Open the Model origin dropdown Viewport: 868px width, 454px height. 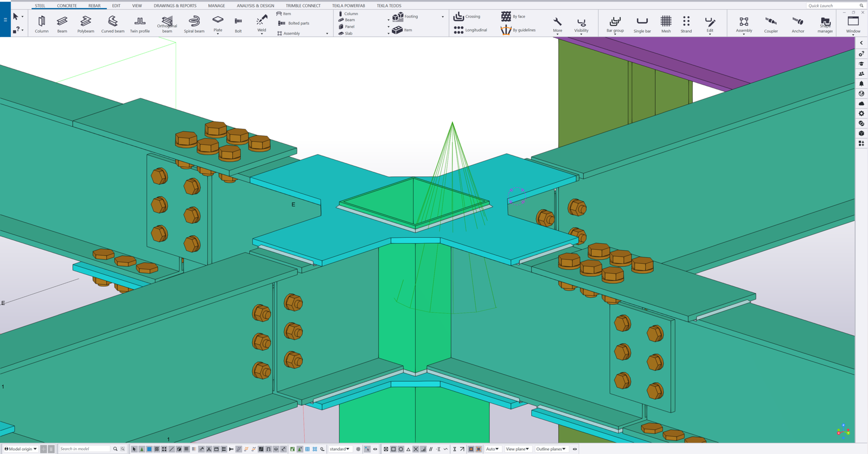[x=21, y=449]
